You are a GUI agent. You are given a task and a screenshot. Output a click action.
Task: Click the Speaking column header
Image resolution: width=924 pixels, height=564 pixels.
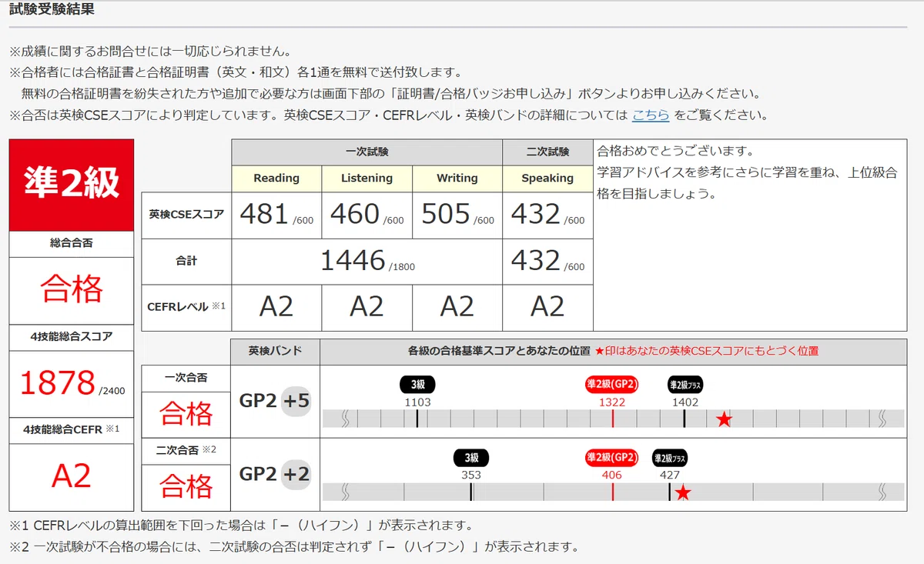547,178
